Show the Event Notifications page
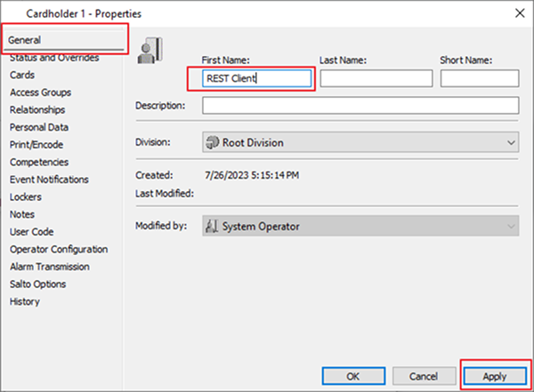Screen dimensions: 534x392 [x=49, y=180]
